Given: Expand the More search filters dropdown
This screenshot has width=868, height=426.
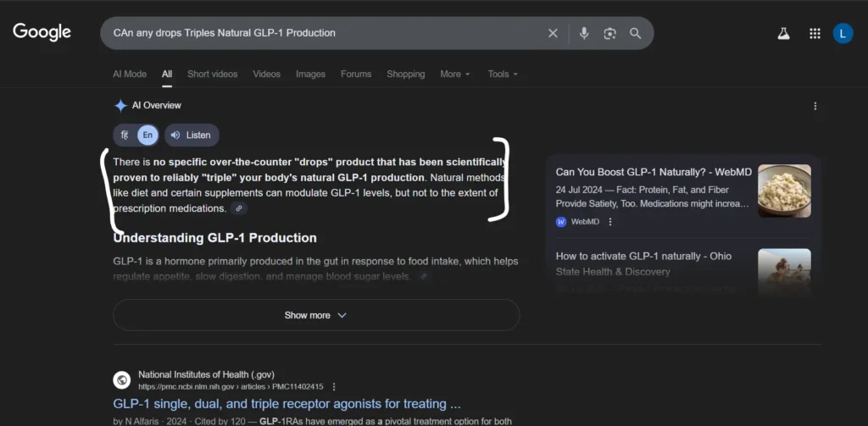Looking at the screenshot, I should click(454, 74).
